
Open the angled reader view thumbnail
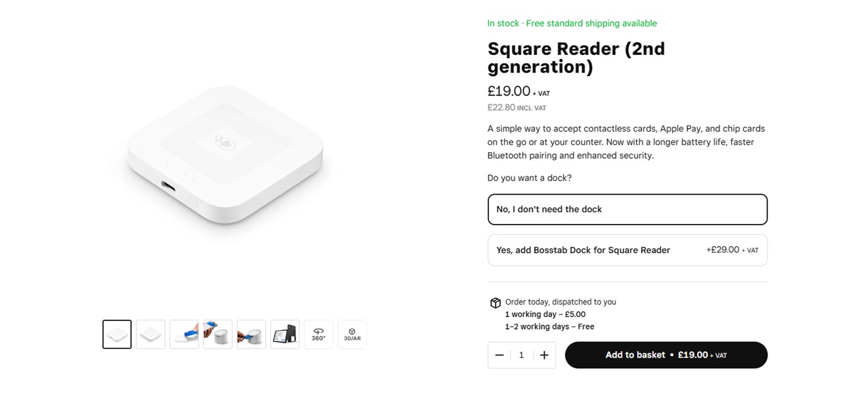pos(151,334)
